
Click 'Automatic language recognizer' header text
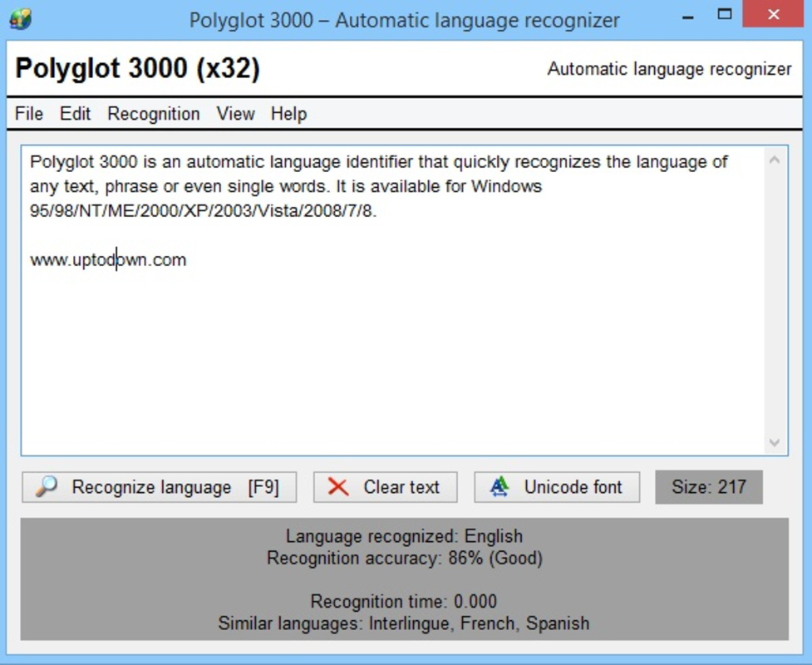pyautogui.click(x=670, y=69)
